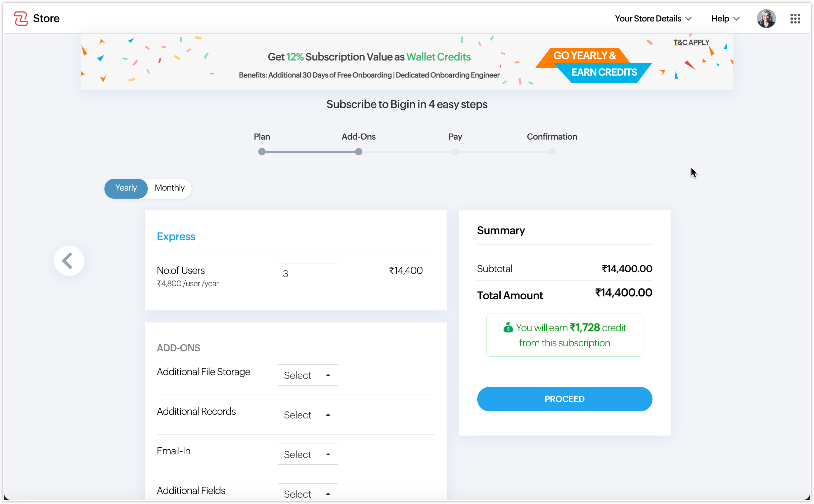The width and height of the screenshot is (814, 504).
Task: Click the money bag credit icon
Action: point(508,327)
